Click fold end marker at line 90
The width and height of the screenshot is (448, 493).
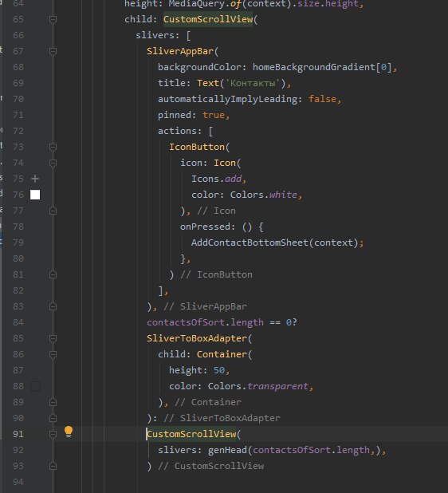click(x=53, y=418)
